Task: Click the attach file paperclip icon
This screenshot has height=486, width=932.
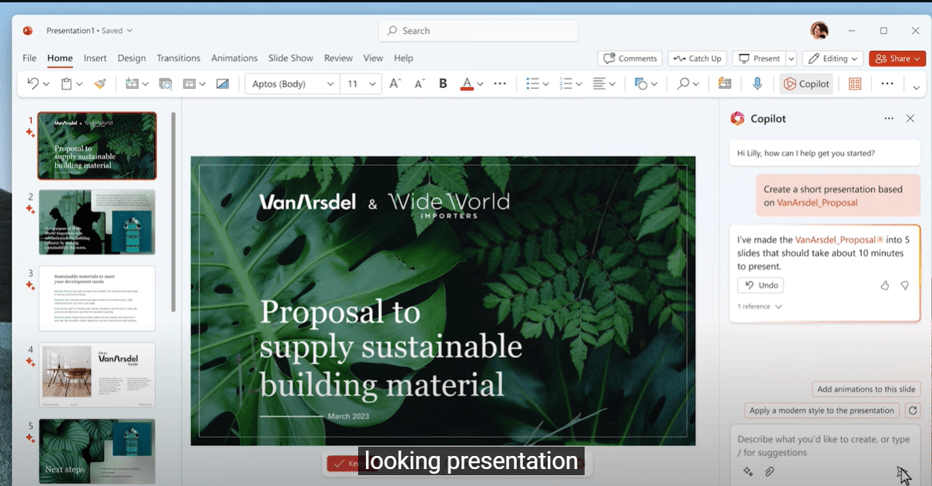Action: pos(770,471)
